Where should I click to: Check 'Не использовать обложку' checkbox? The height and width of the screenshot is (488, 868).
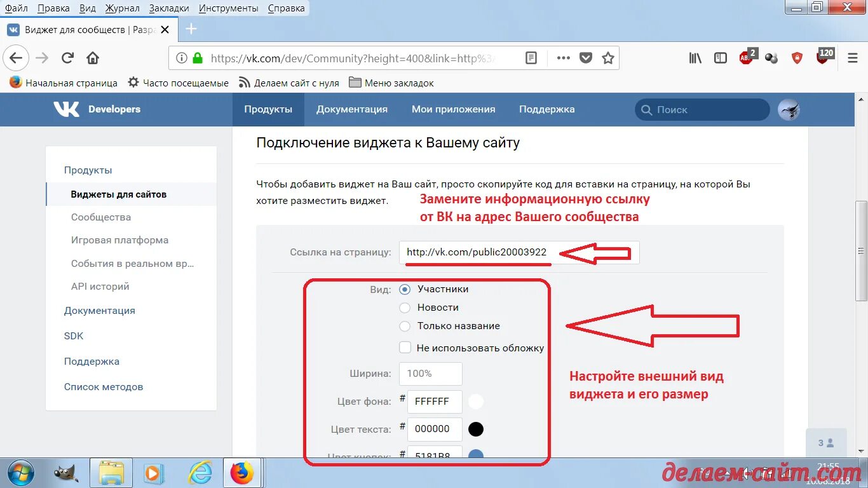coord(405,348)
